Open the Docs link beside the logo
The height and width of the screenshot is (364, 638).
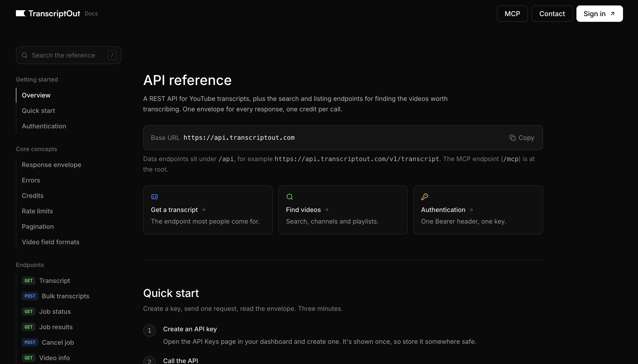coord(91,13)
